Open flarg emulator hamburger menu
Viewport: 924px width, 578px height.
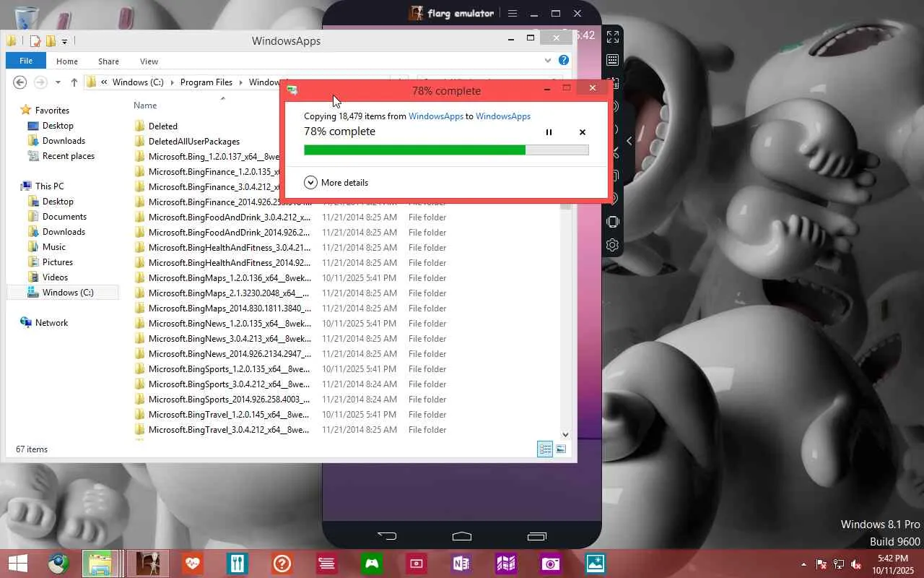click(513, 13)
